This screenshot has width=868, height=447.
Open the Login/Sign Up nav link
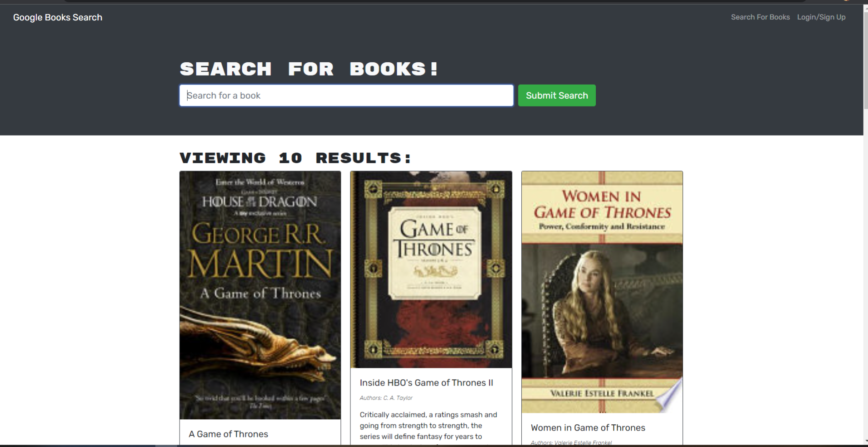tap(821, 17)
